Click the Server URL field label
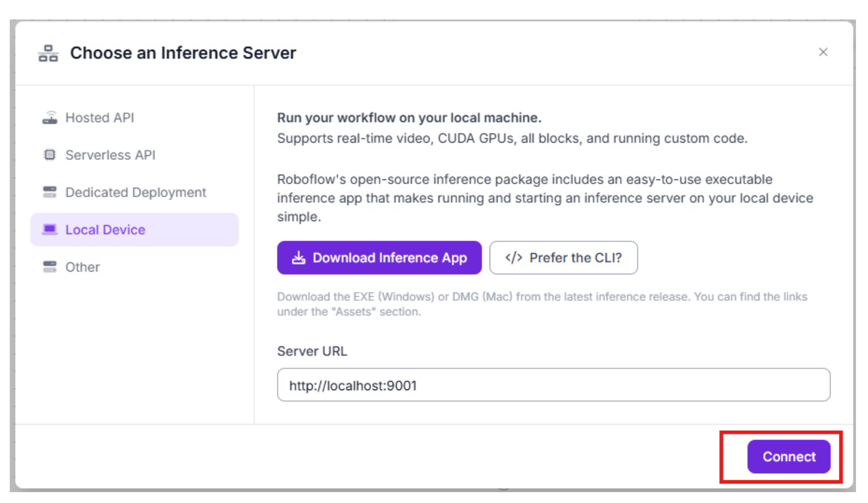 (x=312, y=351)
